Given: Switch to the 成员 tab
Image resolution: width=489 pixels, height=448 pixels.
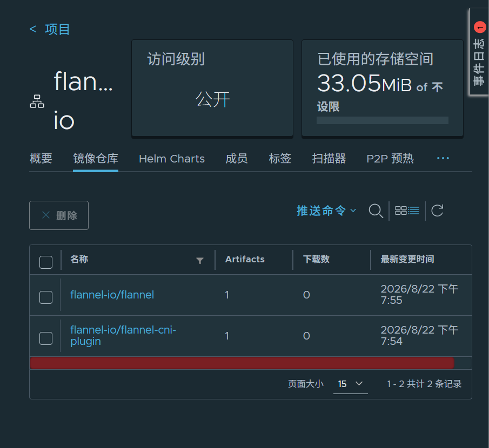Looking at the screenshot, I should (236, 159).
